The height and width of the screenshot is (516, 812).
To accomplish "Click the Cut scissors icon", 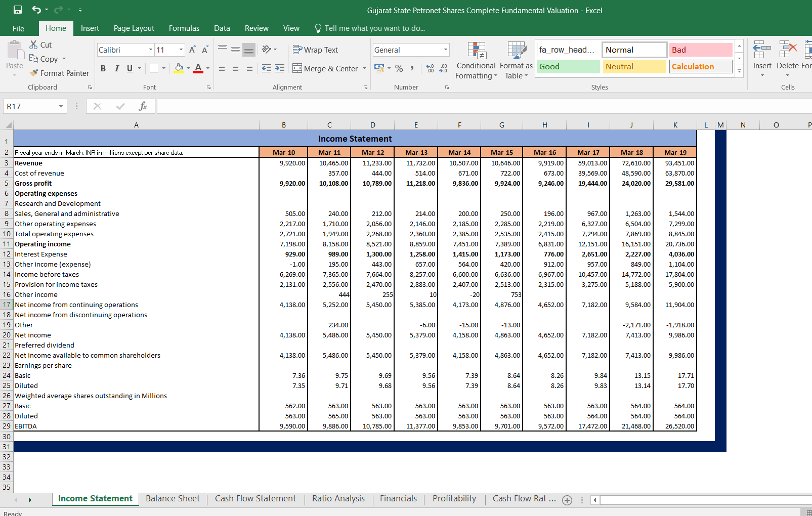I will click(x=33, y=45).
